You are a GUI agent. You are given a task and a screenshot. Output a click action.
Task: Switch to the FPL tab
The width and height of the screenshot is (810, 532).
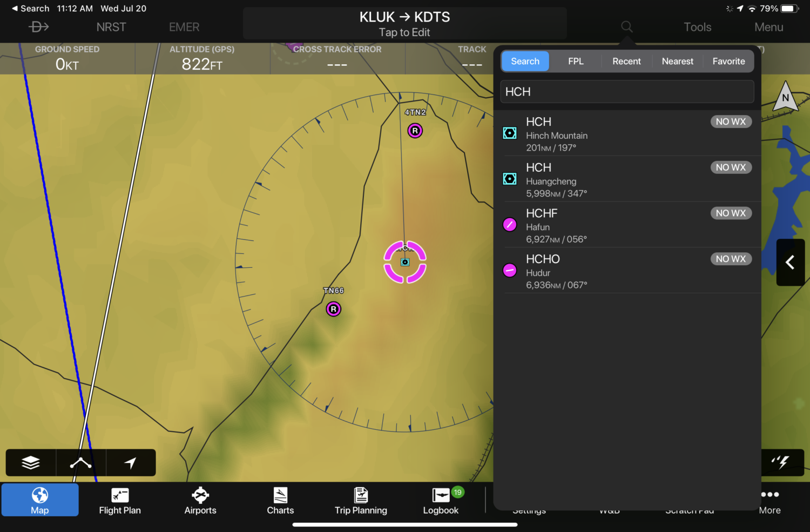coord(576,61)
